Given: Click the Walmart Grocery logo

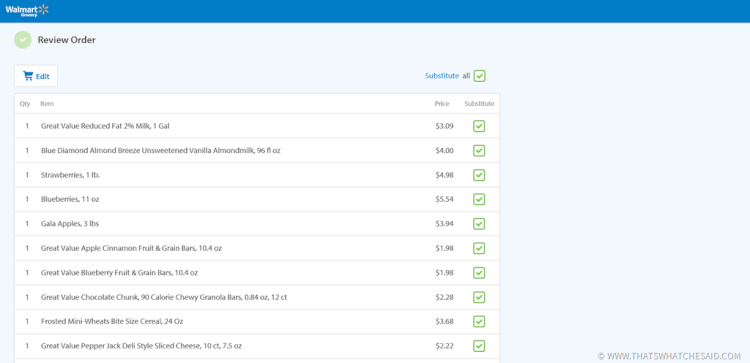Looking at the screenshot, I should (x=27, y=10).
